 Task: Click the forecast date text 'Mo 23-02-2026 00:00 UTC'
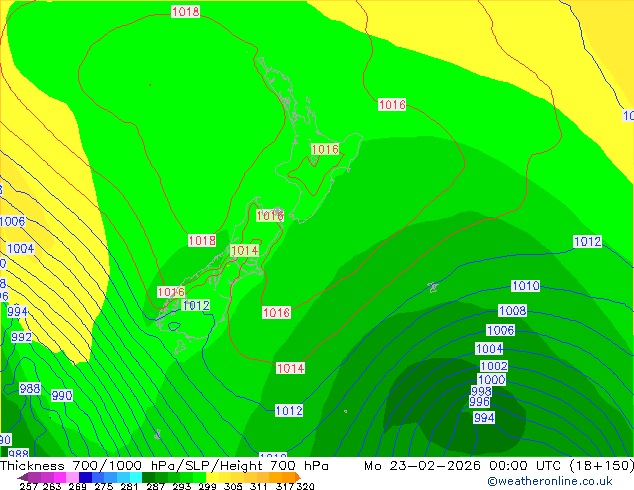(x=464, y=465)
